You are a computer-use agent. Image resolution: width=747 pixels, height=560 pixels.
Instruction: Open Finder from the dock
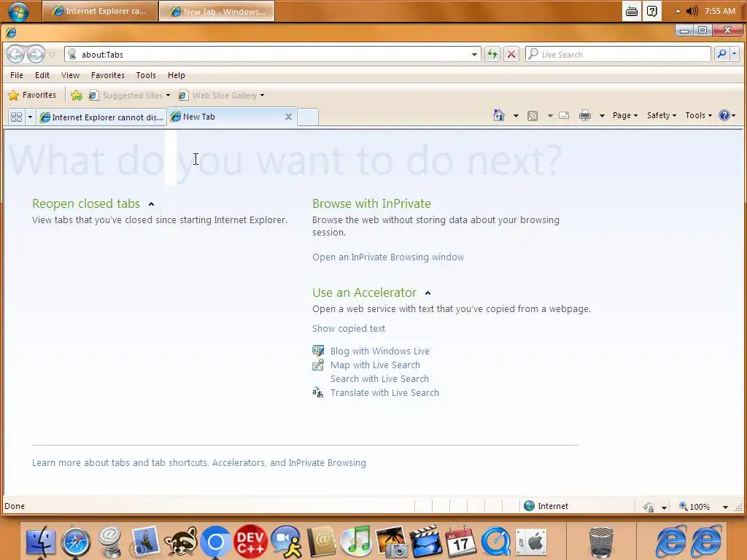pyautogui.click(x=41, y=542)
